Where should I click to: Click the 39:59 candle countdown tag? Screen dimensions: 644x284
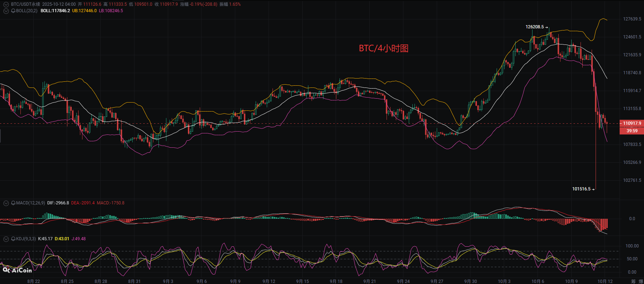tap(632, 131)
